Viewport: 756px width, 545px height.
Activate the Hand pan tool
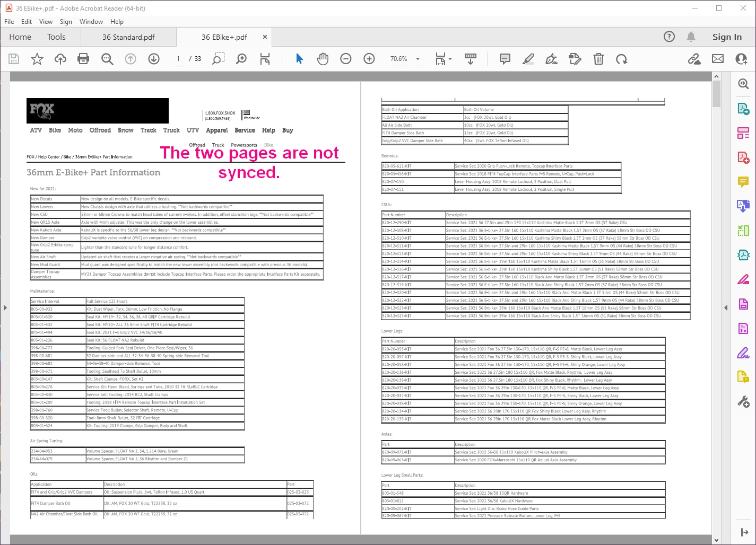point(323,59)
